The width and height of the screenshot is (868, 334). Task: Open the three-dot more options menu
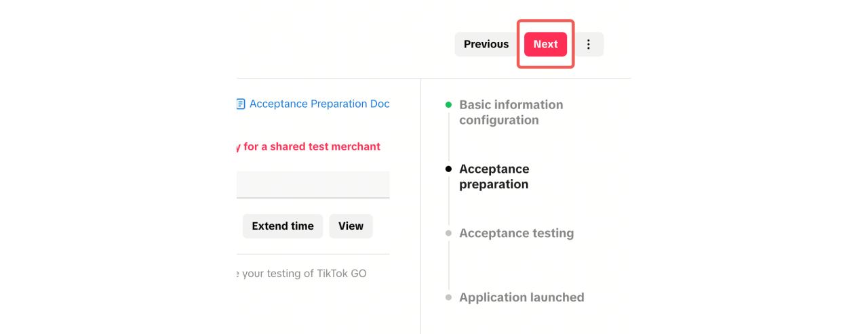click(x=589, y=44)
